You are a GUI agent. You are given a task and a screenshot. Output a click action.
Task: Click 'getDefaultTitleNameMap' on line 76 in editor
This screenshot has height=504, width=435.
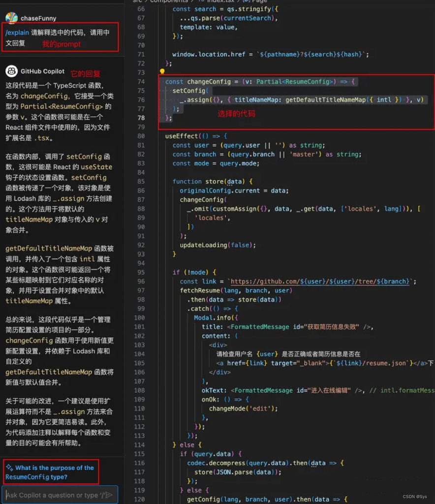click(x=325, y=99)
